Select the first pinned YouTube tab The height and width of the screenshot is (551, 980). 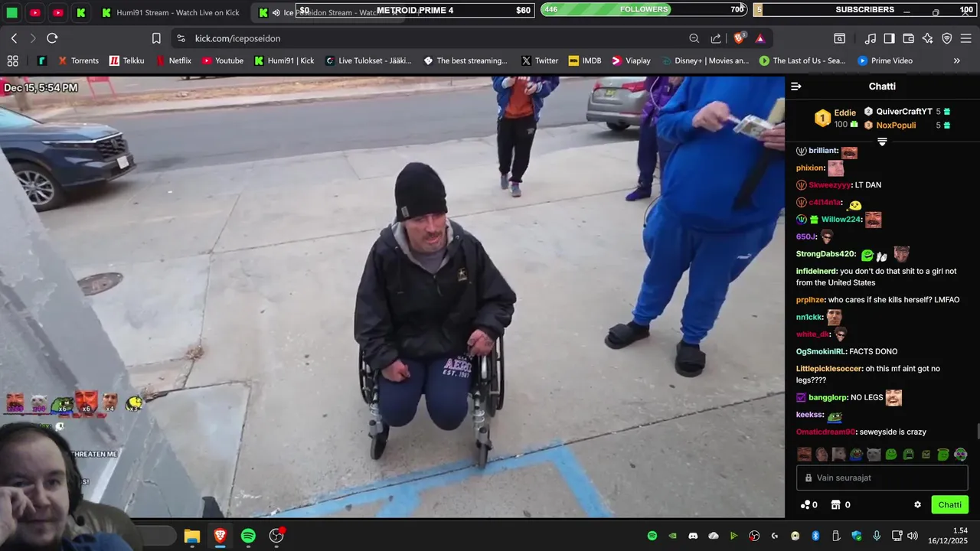(x=35, y=12)
